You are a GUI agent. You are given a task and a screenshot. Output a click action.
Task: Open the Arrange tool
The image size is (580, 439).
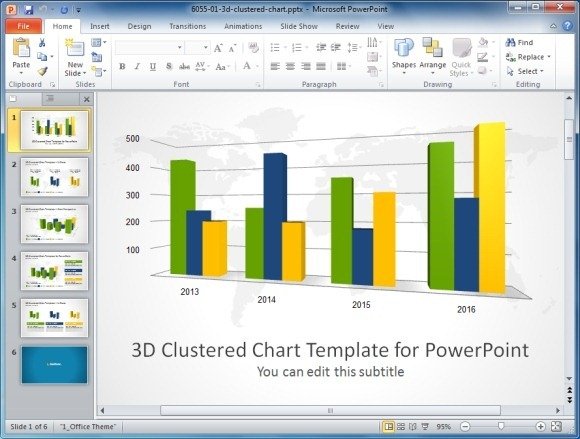pyautogui.click(x=432, y=55)
